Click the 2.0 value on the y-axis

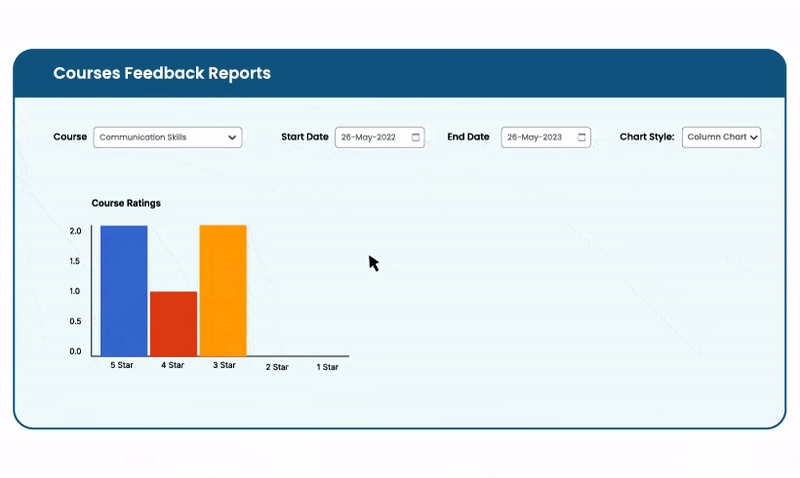[76, 231]
